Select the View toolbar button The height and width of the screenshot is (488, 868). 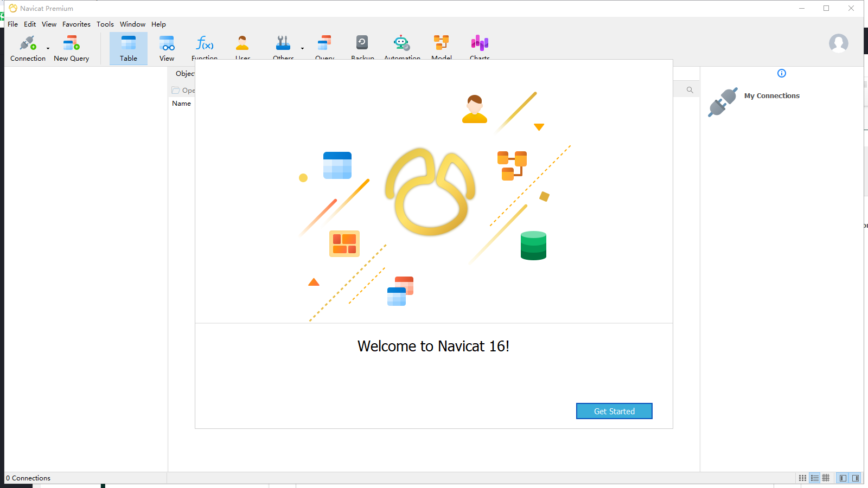167,48
